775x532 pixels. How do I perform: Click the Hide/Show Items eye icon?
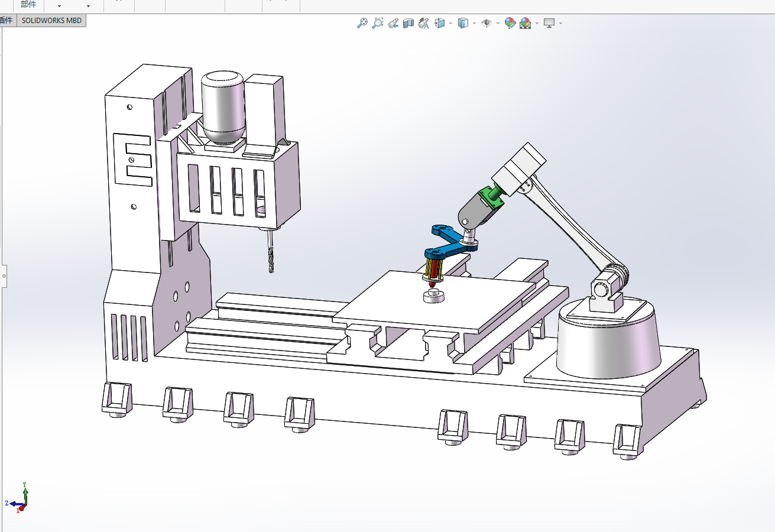pyautogui.click(x=487, y=23)
